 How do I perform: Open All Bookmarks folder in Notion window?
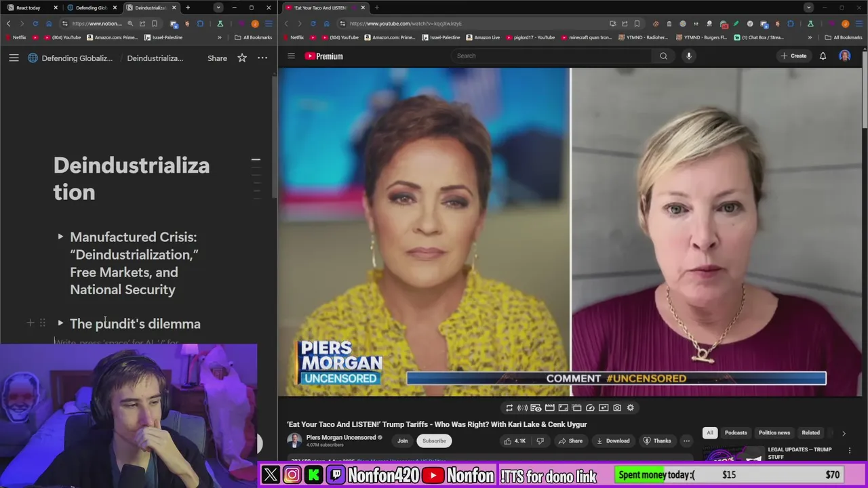pos(254,37)
